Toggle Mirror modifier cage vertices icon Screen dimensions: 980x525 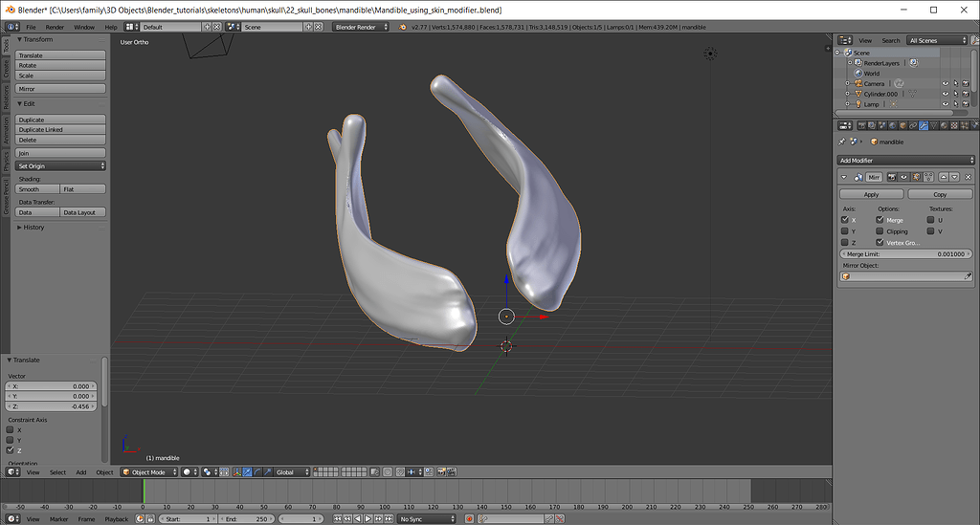pos(928,177)
